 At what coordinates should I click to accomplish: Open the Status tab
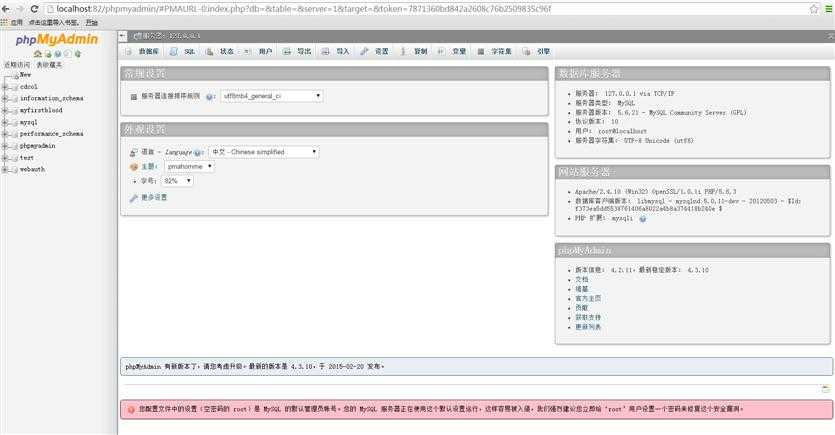[x=220, y=52]
